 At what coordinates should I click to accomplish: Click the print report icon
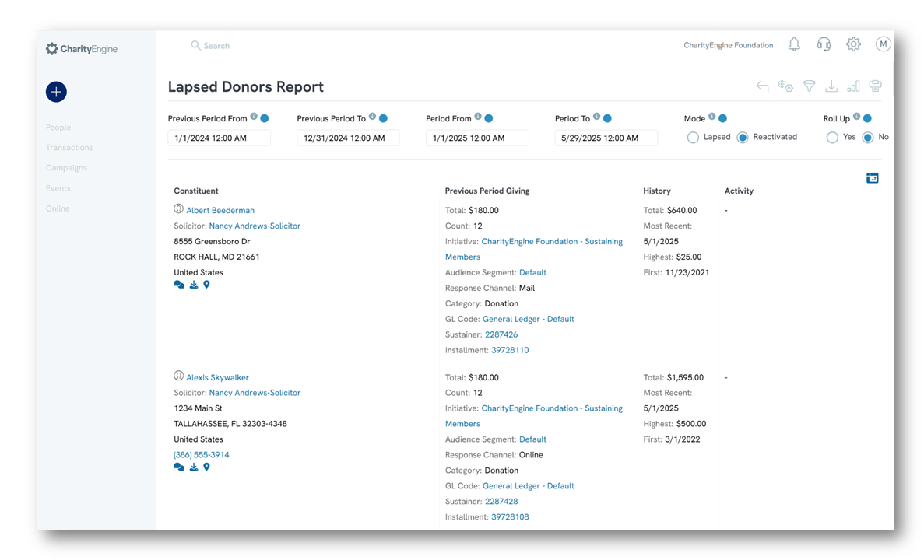pos(876,86)
